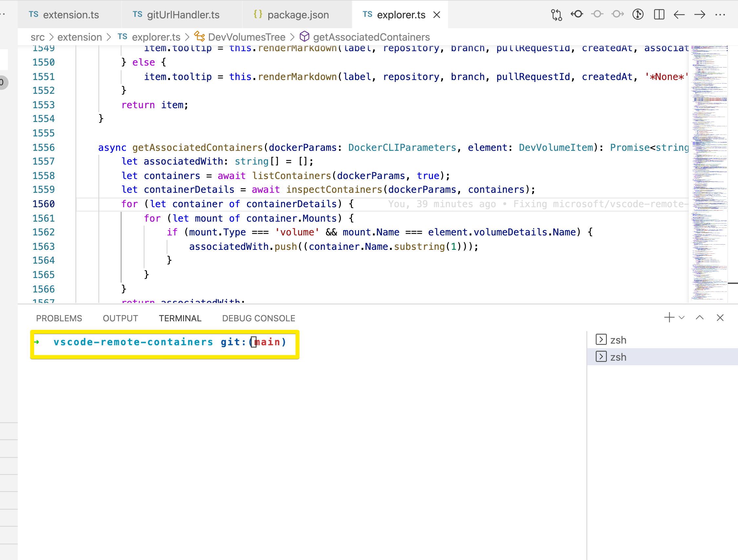Navigate forward with the right arrow icon

pyautogui.click(x=700, y=15)
